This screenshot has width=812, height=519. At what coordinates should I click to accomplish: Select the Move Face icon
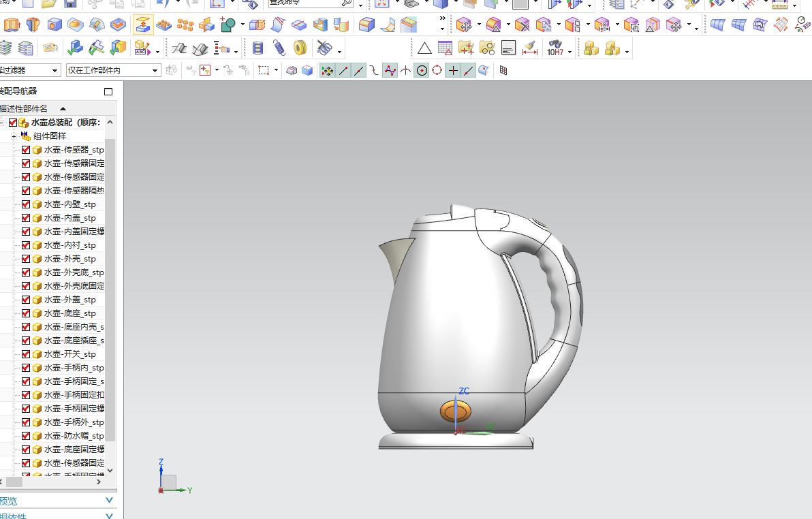464,25
